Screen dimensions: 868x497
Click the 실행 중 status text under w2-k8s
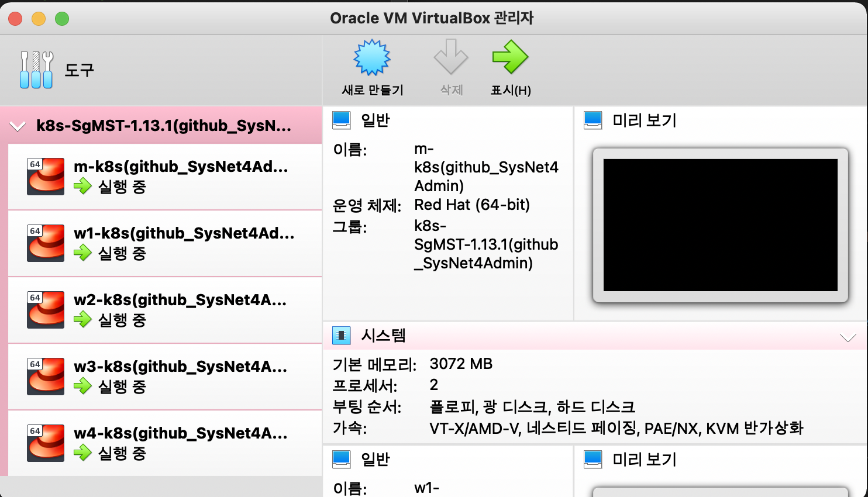point(122,320)
